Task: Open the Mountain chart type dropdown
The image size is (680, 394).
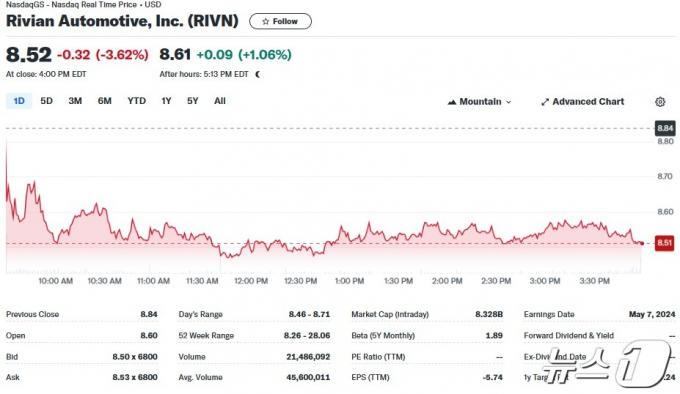Action: point(480,102)
